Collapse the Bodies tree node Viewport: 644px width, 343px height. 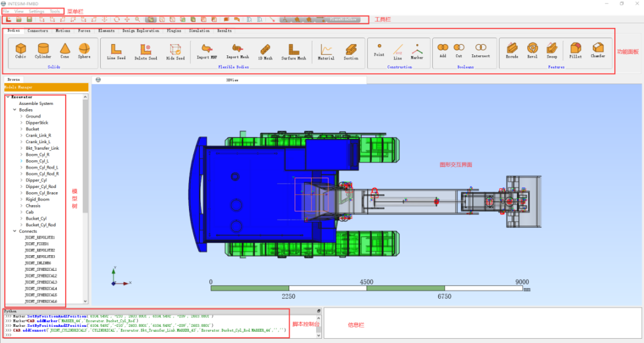point(15,110)
